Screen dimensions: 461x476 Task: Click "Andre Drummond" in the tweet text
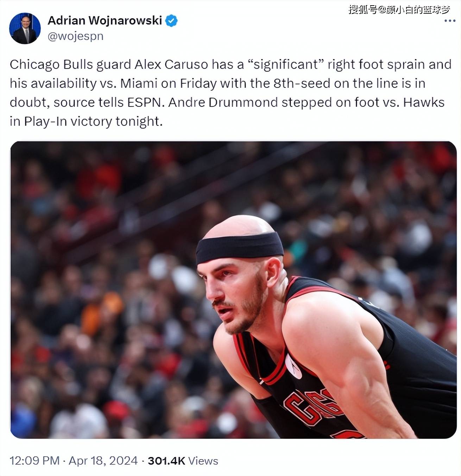pos(223,103)
